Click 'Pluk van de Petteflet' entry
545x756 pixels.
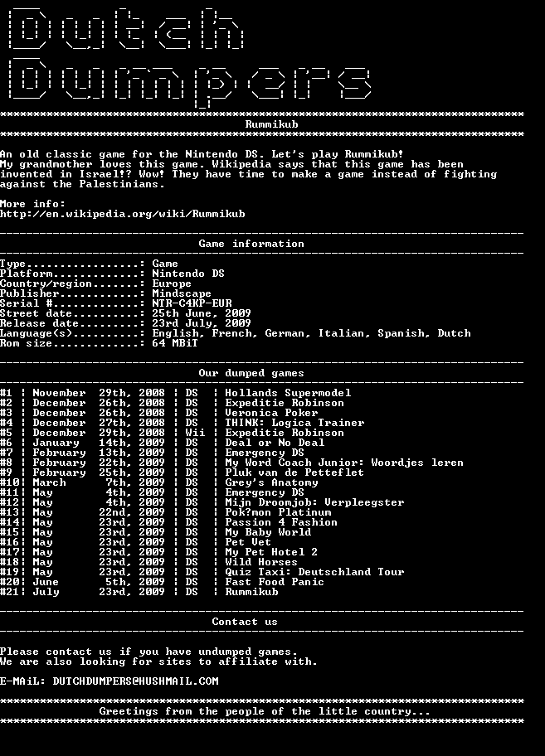click(x=294, y=472)
